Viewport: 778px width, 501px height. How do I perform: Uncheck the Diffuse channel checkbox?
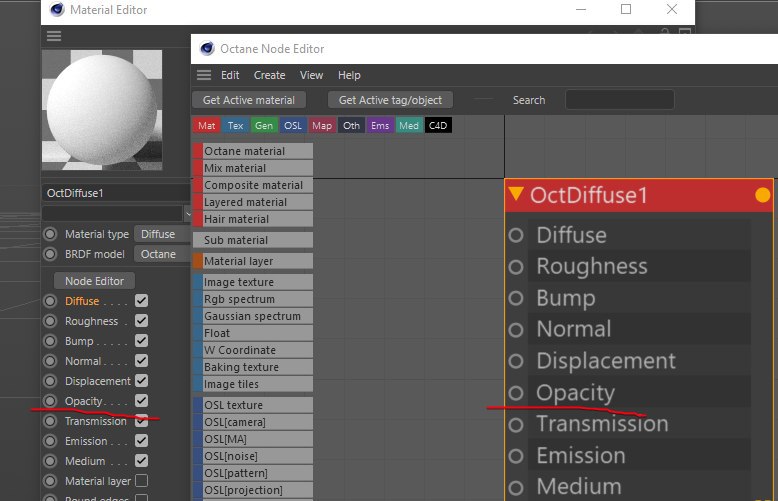pos(141,301)
